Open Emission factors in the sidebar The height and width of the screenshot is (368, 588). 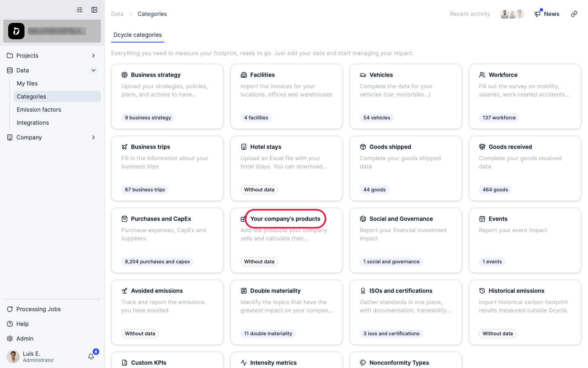(57, 110)
